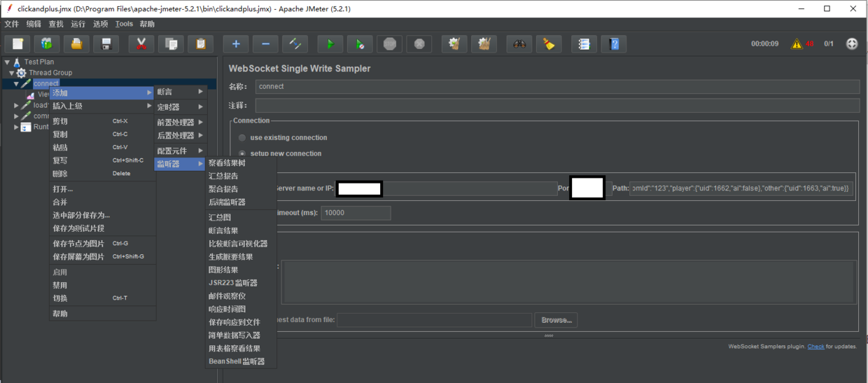868x383 pixels.
Task: Click the Toggle enable/disable toolbar icon
Action: (x=295, y=43)
